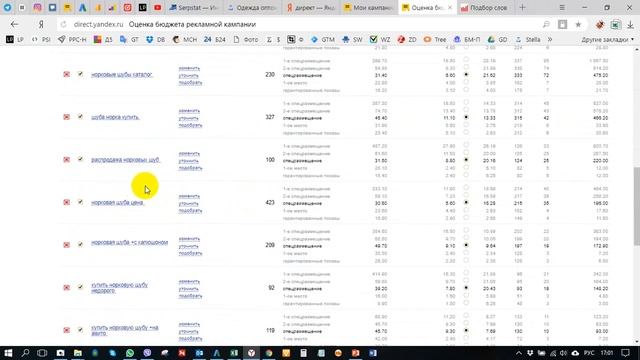The image size is (640, 360).
Task: Click red X next to 'купить норковую шубу недорого'
Action: [67, 288]
